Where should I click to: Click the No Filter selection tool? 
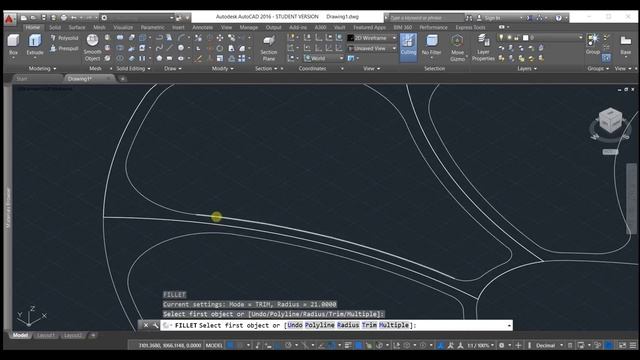click(431, 45)
